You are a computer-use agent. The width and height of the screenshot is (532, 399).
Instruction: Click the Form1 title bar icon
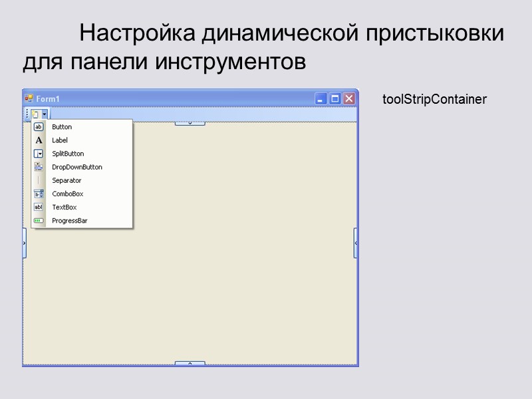[29, 98]
